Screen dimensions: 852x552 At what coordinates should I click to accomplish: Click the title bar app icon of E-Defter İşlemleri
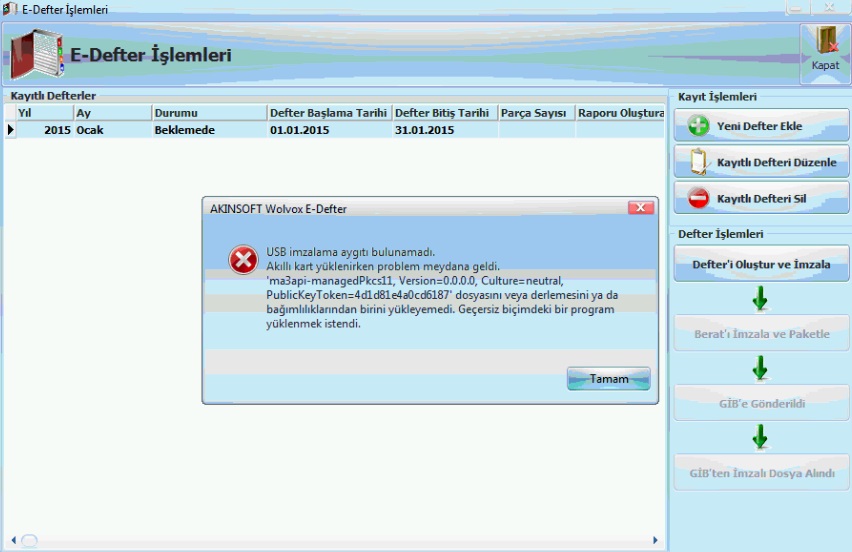click(x=10, y=9)
